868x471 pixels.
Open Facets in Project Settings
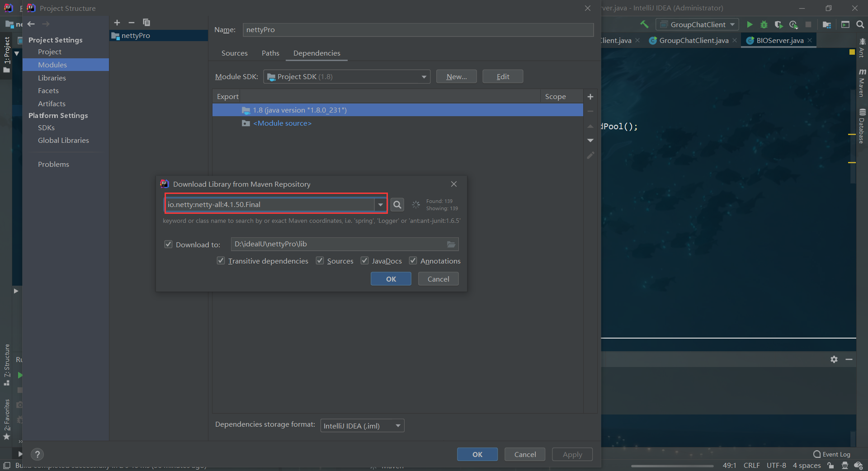(x=48, y=91)
